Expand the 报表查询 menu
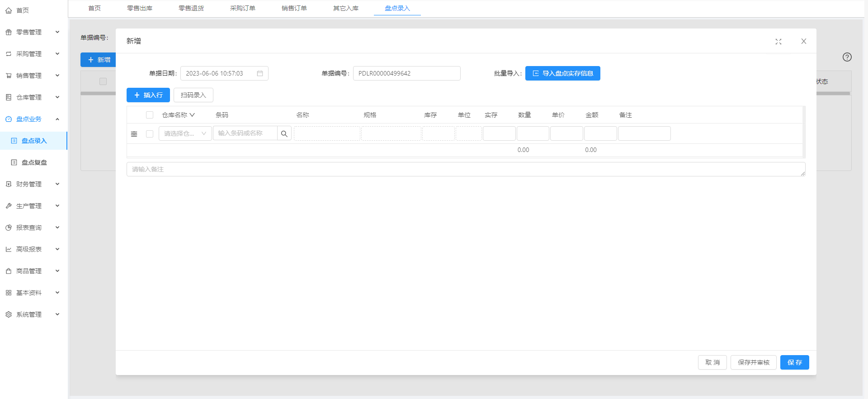Image resolution: width=868 pixels, height=399 pixels. click(x=57, y=228)
